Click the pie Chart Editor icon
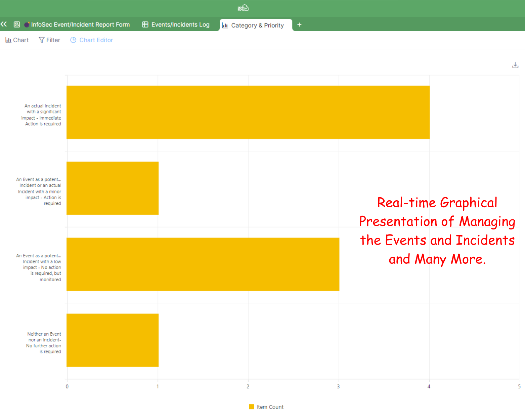 click(73, 40)
